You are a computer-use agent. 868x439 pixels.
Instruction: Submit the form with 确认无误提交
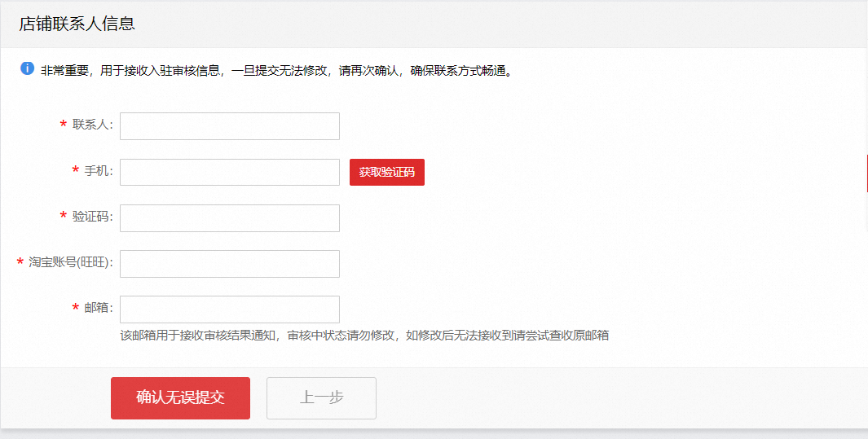coord(180,397)
